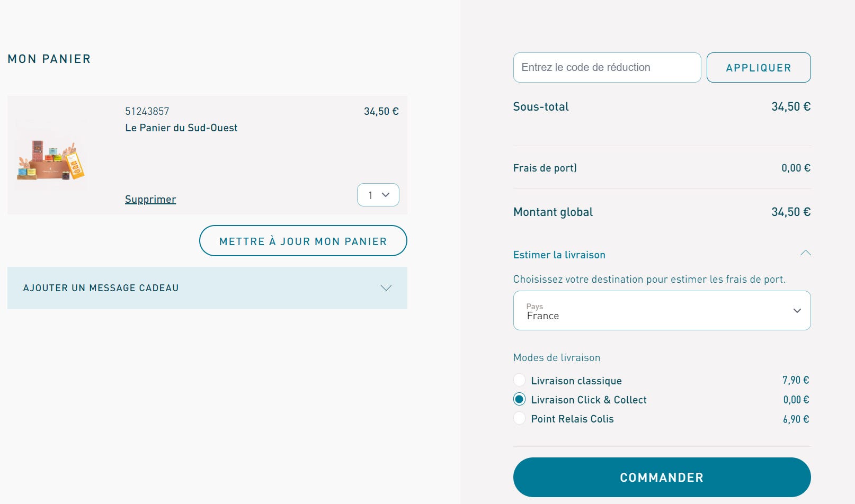The width and height of the screenshot is (855, 504).
Task: Click the 7,90 € classic delivery price
Action: tap(796, 380)
